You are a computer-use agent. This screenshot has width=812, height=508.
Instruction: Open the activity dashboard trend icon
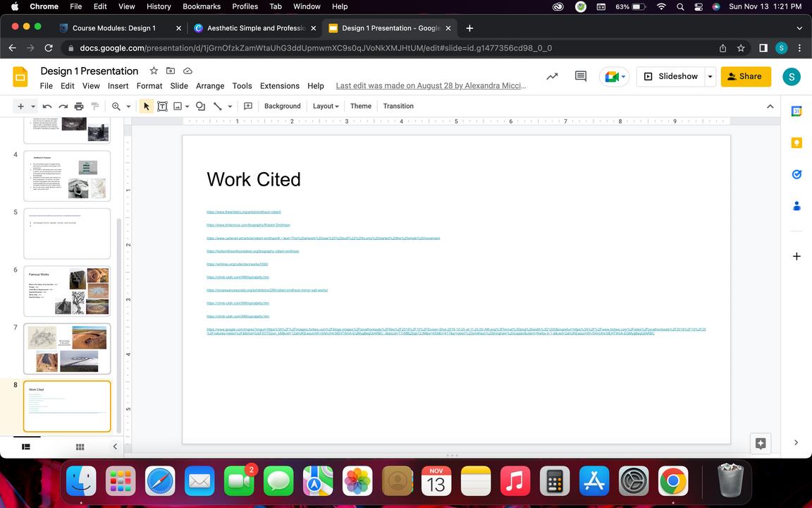pos(552,76)
